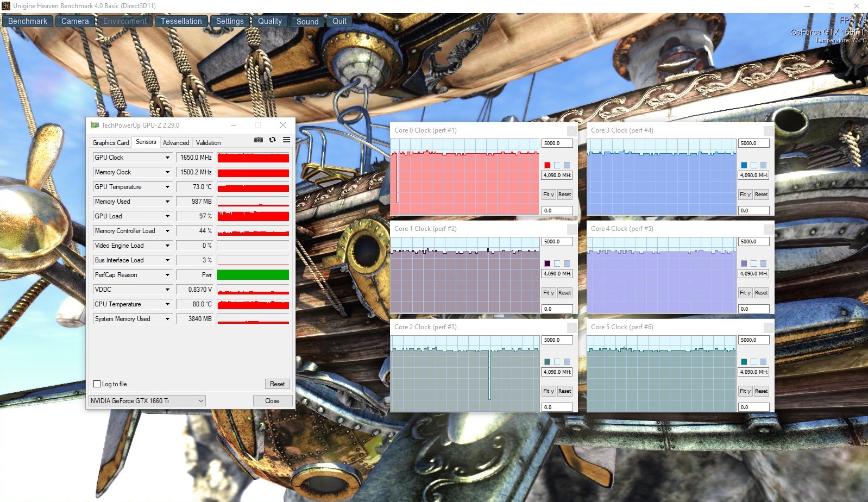The width and height of the screenshot is (868, 502).
Task: Click Quit in the Heaven menu bar
Action: (339, 21)
